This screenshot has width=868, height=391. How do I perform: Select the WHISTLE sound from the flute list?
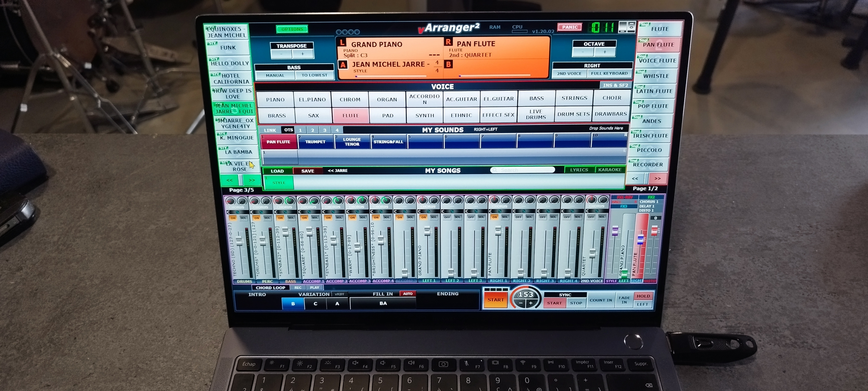click(656, 76)
